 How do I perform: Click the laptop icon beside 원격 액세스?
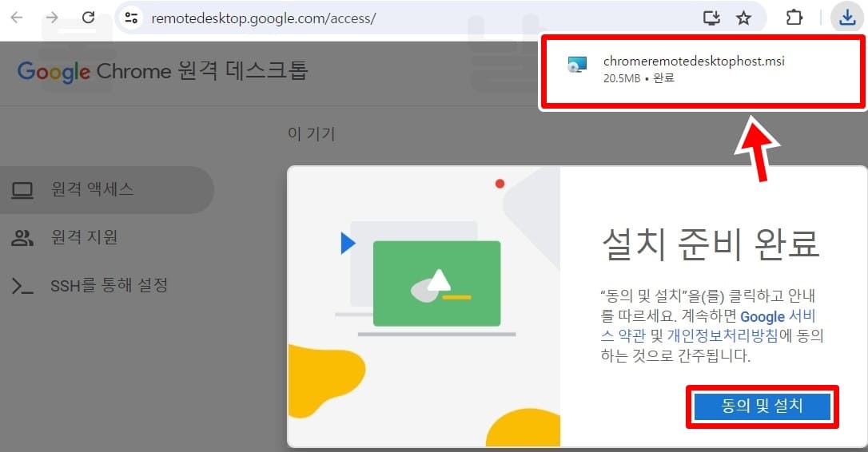(22, 190)
